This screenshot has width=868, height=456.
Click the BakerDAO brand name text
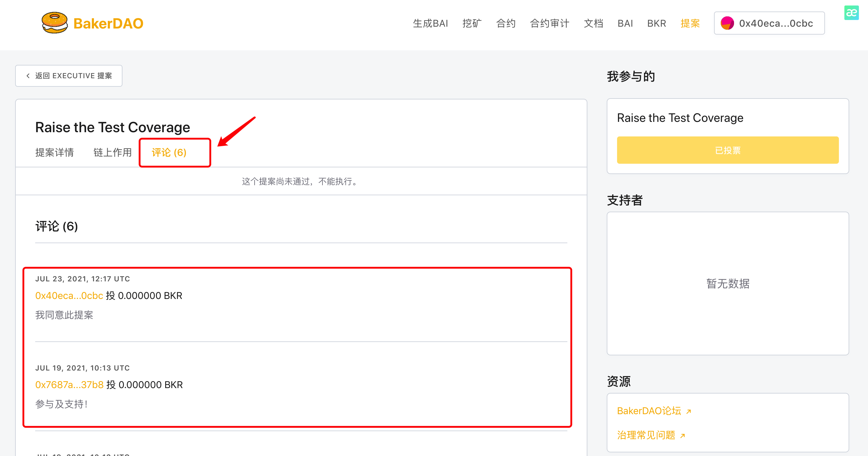pos(108,24)
